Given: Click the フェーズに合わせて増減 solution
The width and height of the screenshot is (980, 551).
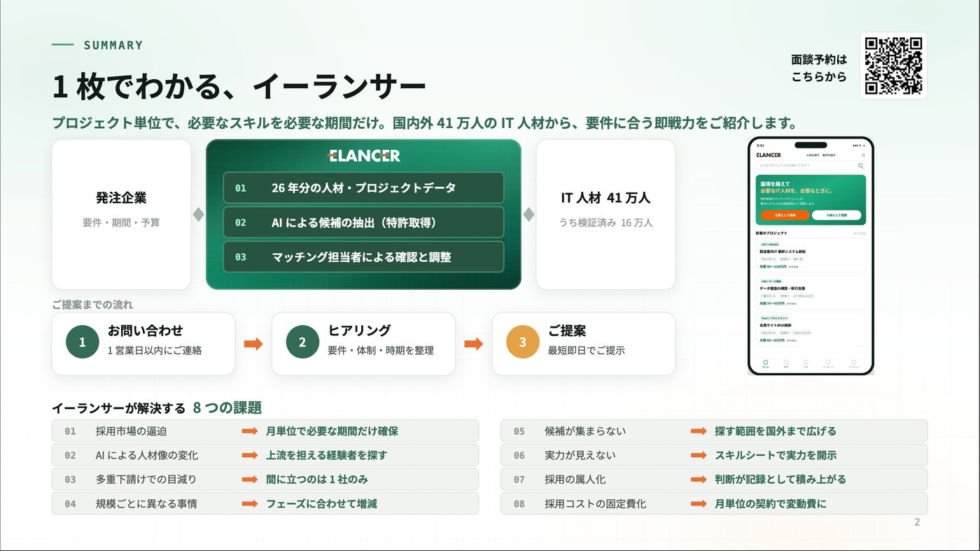Looking at the screenshot, I should (x=321, y=503).
